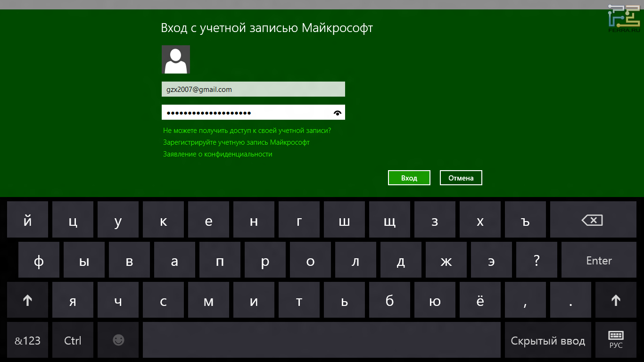The height and width of the screenshot is (362, 644).
Task: Tap the к key
Action: pyautogui.click(x=163, y=220)
